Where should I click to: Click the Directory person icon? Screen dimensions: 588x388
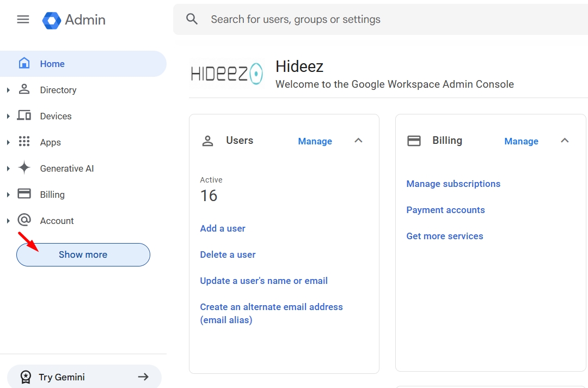click(24, 89)
